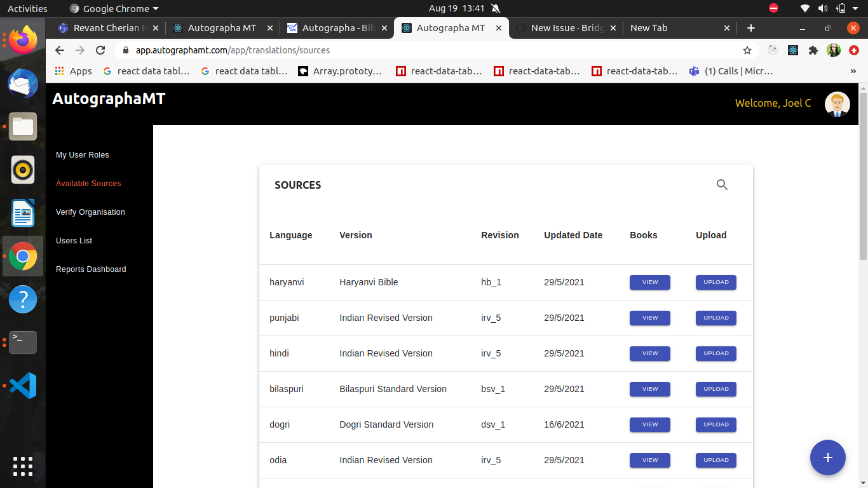Click the back navigation arrow
Screen dimensions: 868x488
tap(59, 50)
